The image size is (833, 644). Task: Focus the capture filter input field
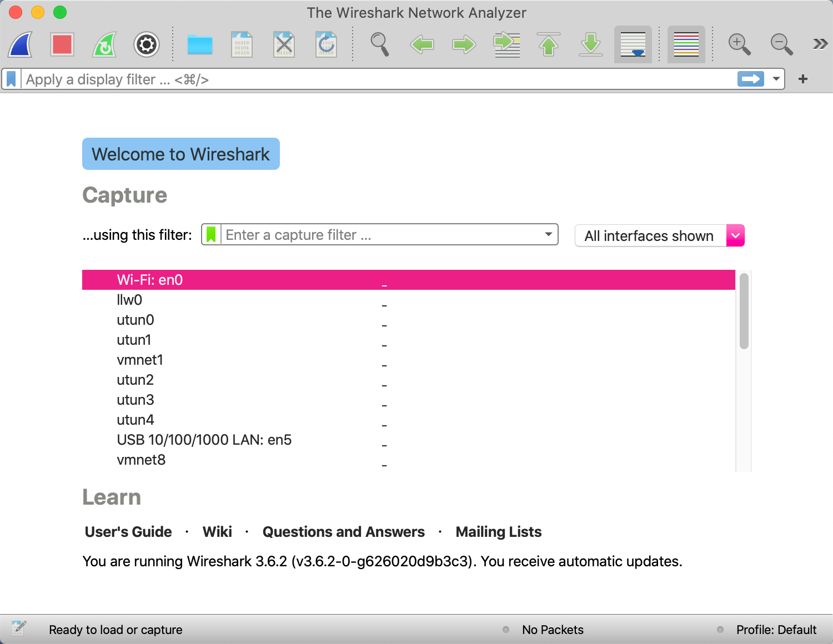coord(381,235)
